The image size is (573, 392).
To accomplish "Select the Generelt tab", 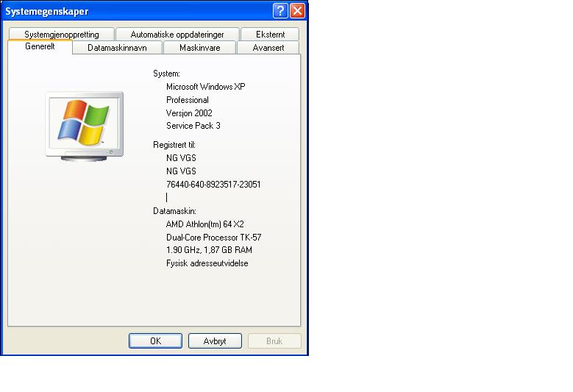I will (x=40, y=47).
